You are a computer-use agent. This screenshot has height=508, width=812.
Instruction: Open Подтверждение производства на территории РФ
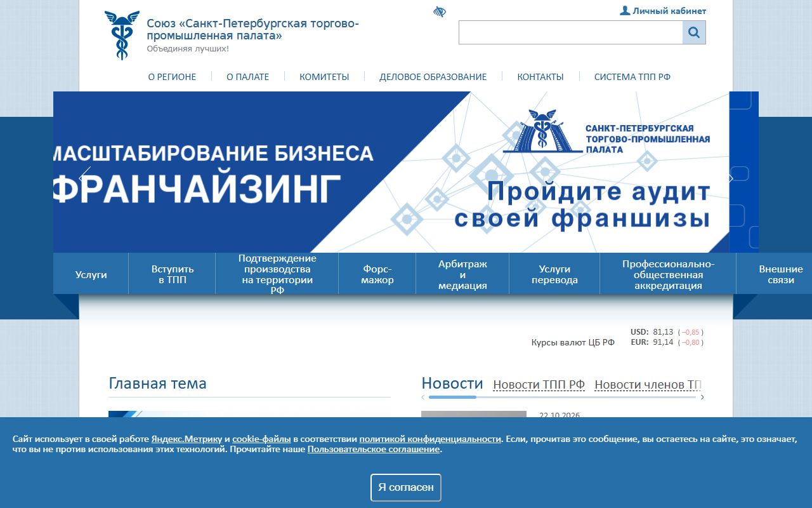(277, 274)
